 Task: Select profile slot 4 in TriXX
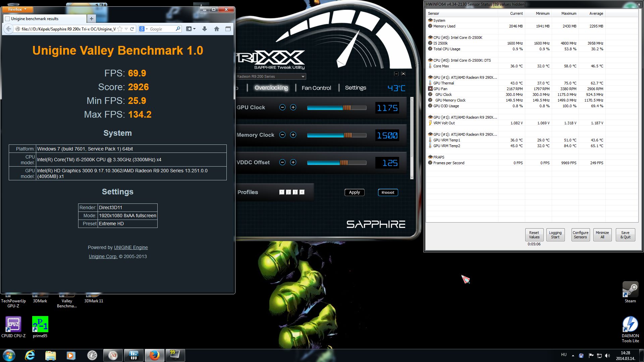302,192
